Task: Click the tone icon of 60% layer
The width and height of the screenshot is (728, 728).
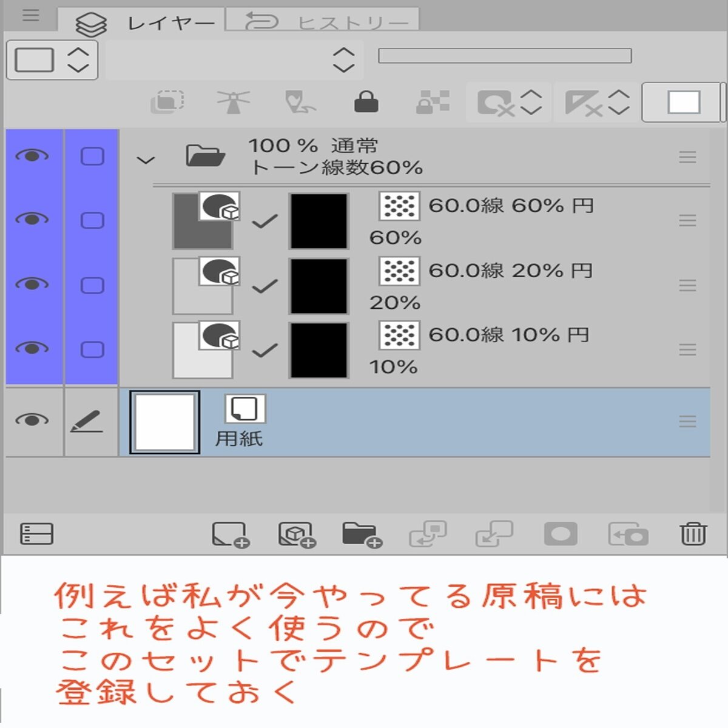Action: (x=399, y=206)
